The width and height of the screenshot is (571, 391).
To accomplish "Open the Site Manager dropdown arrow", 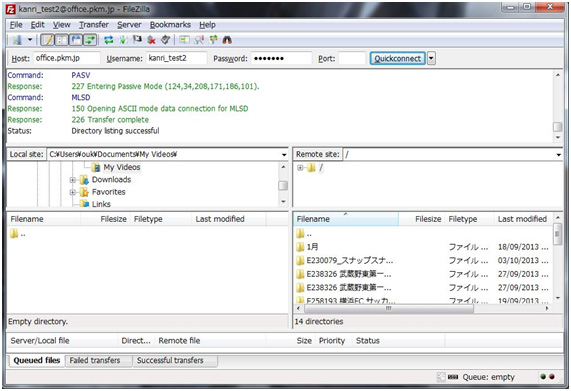I will [30, 40].
